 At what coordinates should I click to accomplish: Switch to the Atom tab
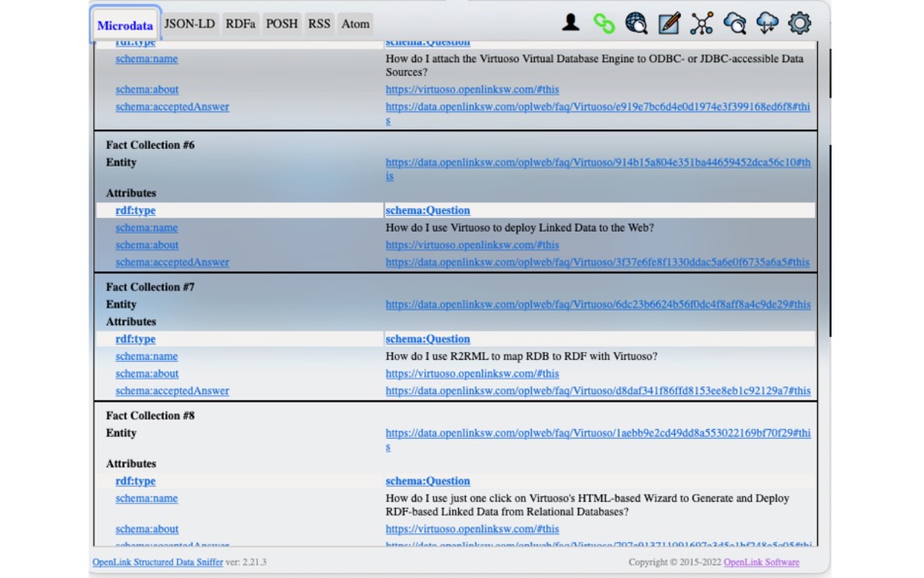[355, 24]
